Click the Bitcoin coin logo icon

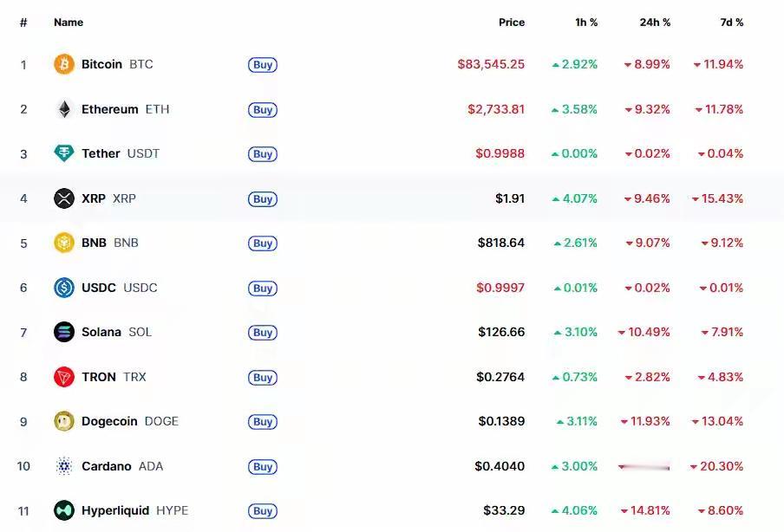click(x=64, y=64)
